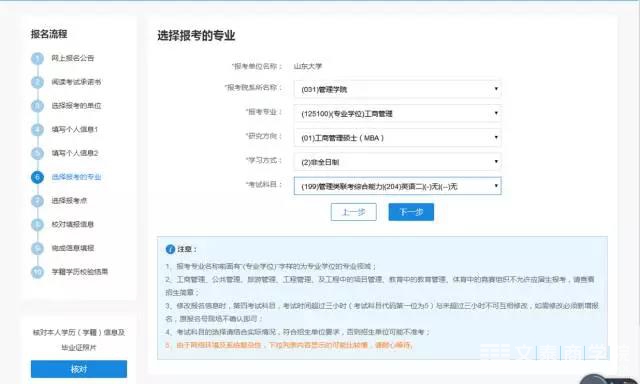This screenshot has width=640, height=384.
Task: Click step 7 circle icon for 选择报考点
Action: click(37, 201)
